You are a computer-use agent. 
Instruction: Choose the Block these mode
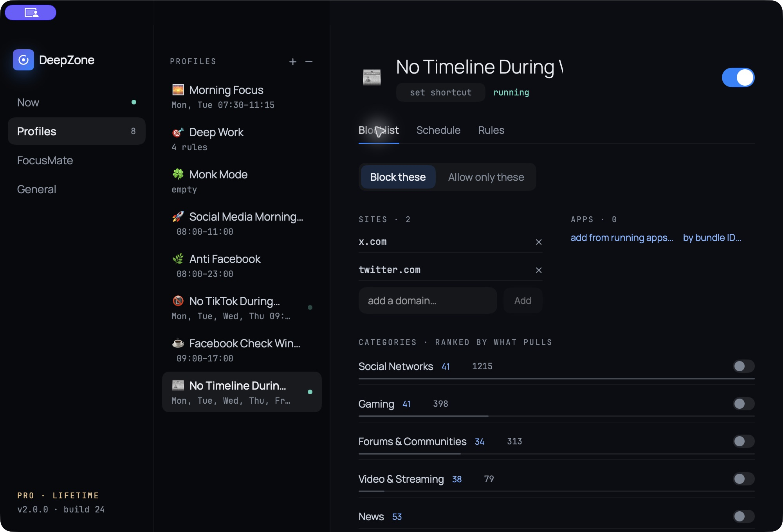coord(398,177)
